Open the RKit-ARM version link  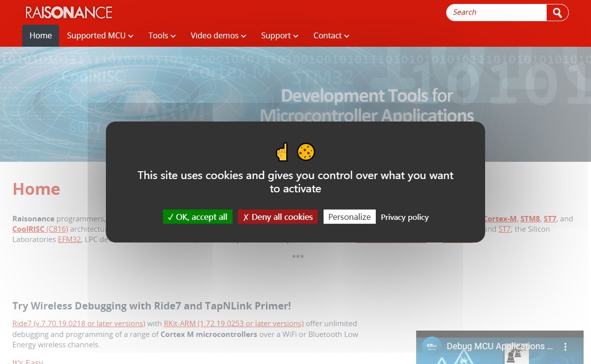[x=234, y=324]
